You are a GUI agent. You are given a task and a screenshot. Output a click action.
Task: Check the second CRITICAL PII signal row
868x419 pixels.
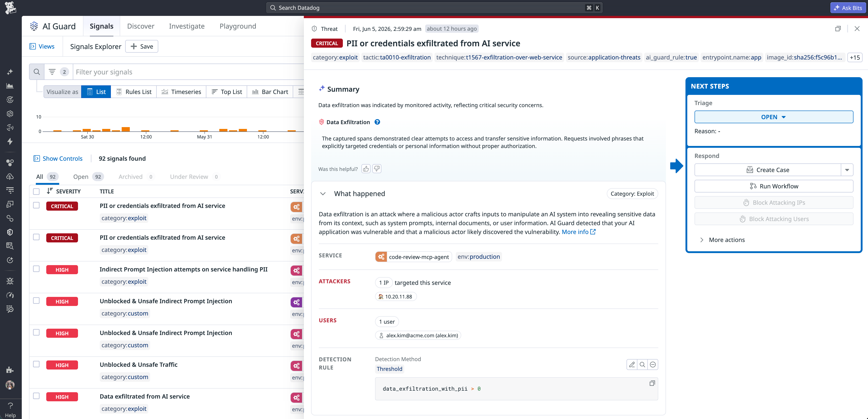point(36,237)
